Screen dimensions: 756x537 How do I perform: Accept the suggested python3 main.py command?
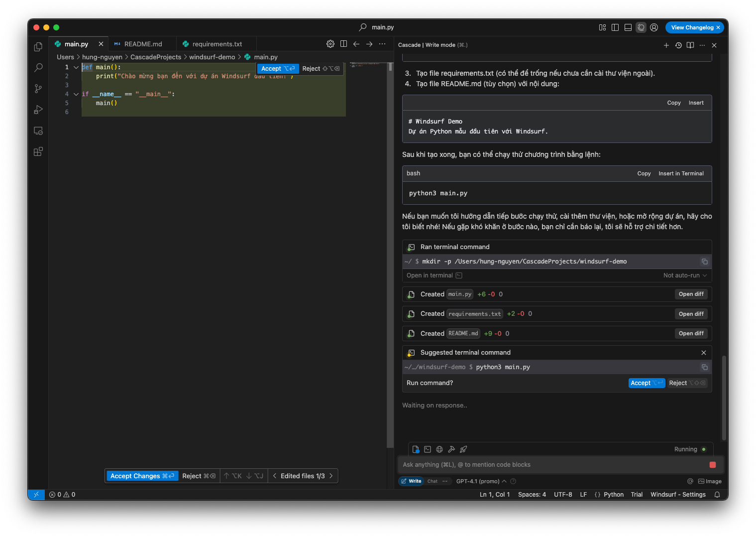coord(647,383)
